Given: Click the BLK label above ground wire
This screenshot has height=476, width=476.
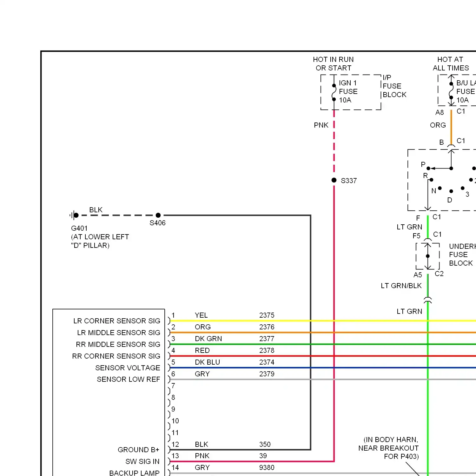Looking at the screenshot, I should point(96,210).
